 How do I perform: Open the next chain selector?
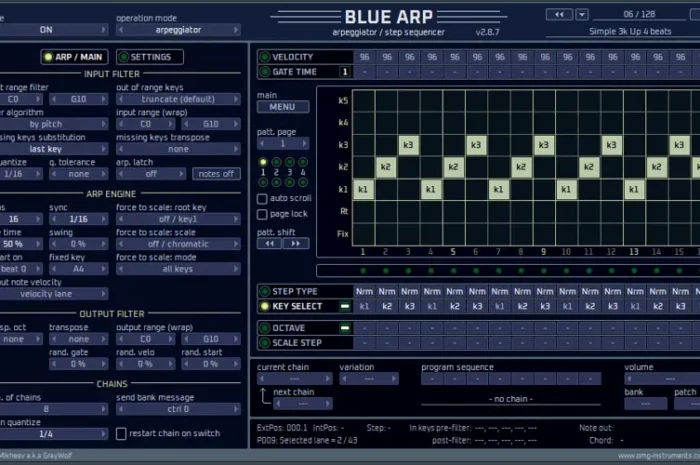(303, 404)
